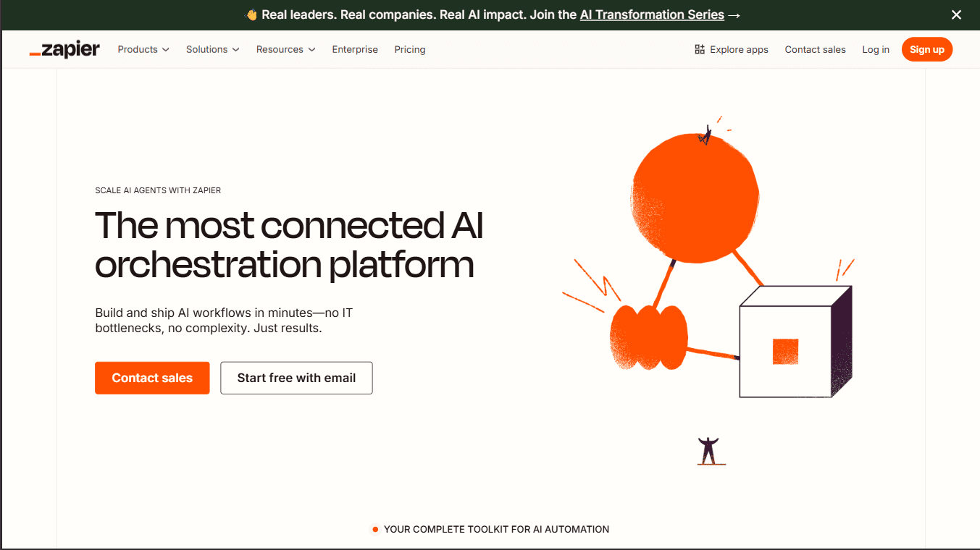This screenshot has width=980, height=550.
Task: Click the small figure with raised arms
Action: pyautogui.click(x=708, y=450)
